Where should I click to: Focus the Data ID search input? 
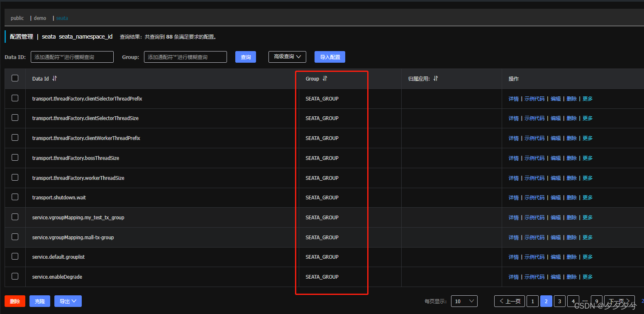pyautogui.click(x=72, y=57)
